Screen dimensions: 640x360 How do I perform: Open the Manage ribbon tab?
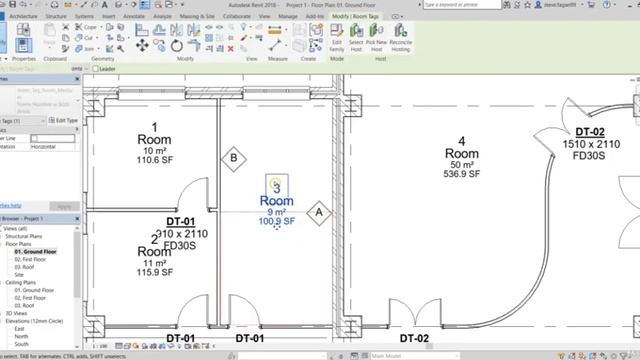[x=288, y=16]
